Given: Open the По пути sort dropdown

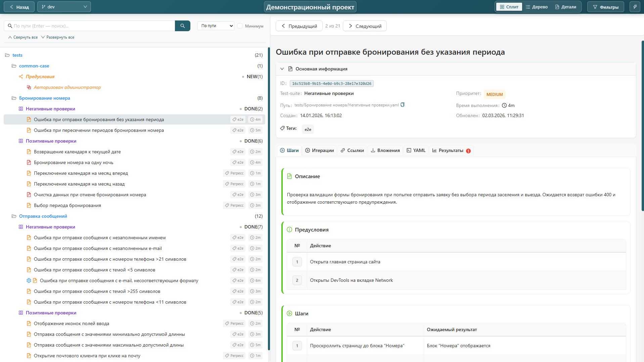Looking at the screenshot, I should click(x=216, y=26).
